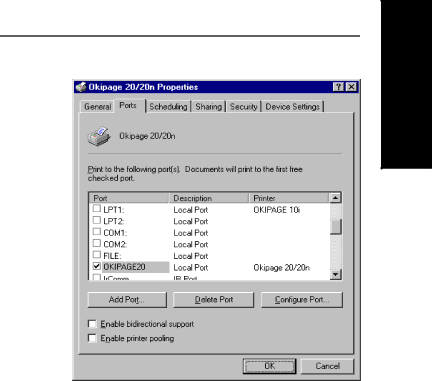Sort by the Port column header
This screenshot has width=432, height=381.
pyautogui.click(x=129, y=198)
